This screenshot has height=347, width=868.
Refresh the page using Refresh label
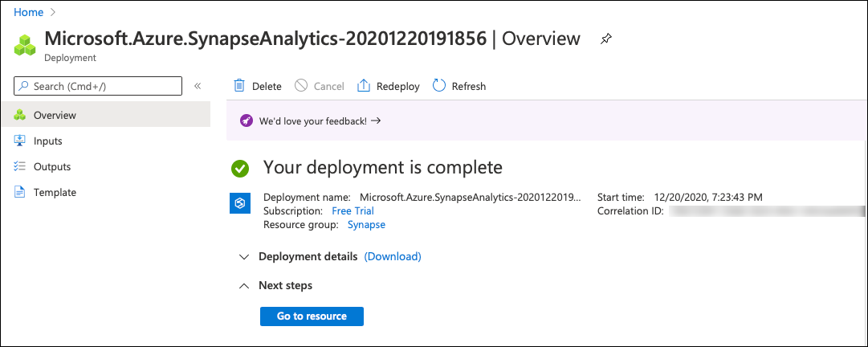pyautogui.click(x=469, y=86)
